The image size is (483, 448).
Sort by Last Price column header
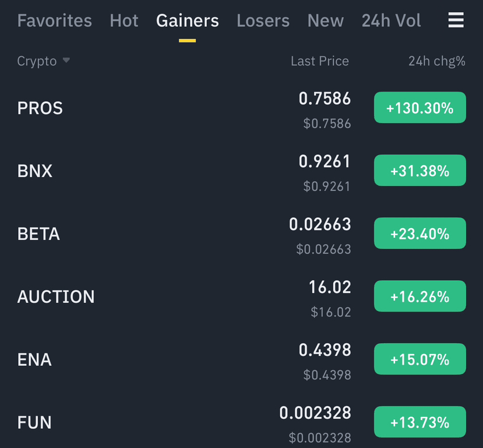[x=319, y=61]
